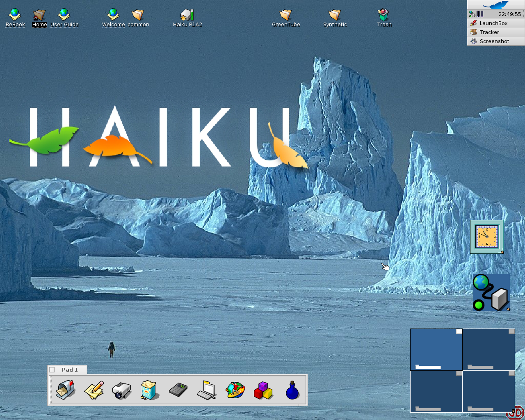
Task: Click the Deskbar clock time
Action: pyautogui.click(x=509, y=14)
